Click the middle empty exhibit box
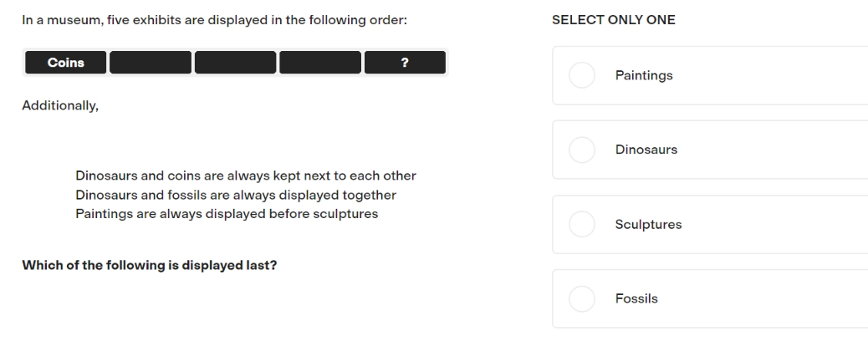This screenshot has width=868, height=341. 235,63
